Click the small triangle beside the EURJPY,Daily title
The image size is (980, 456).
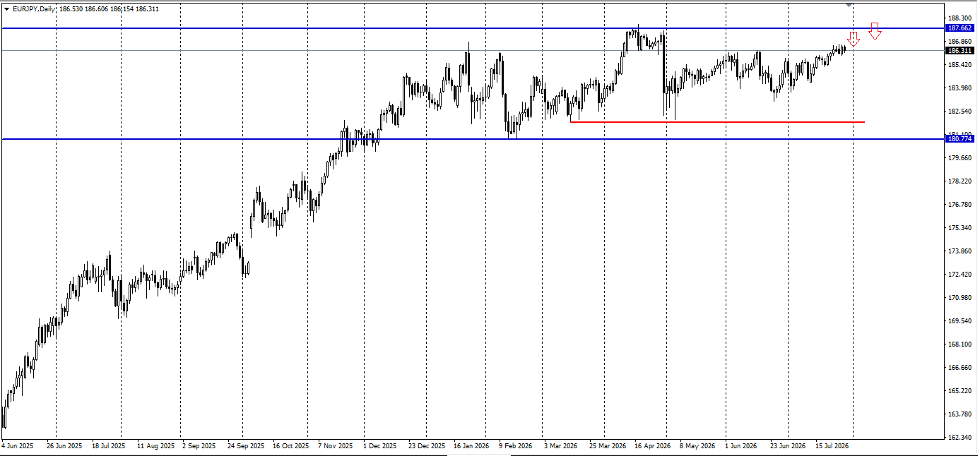coord(6,8)
